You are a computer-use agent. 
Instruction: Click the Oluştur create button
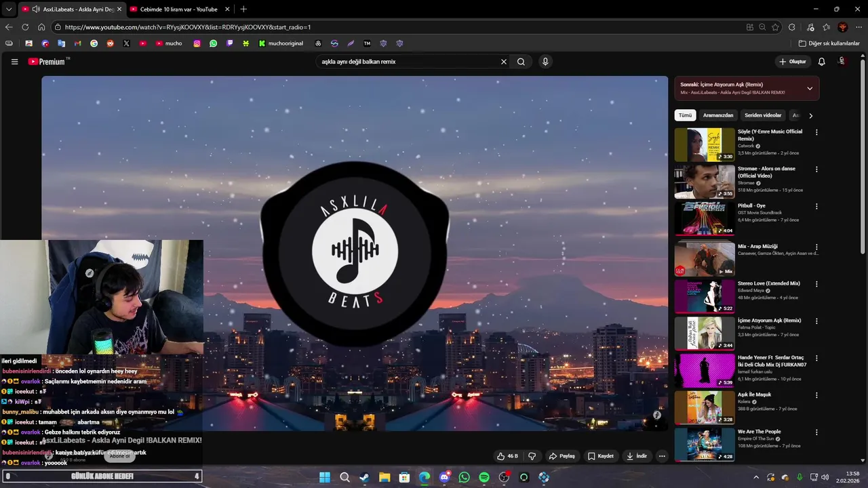[x=793, y=62]
